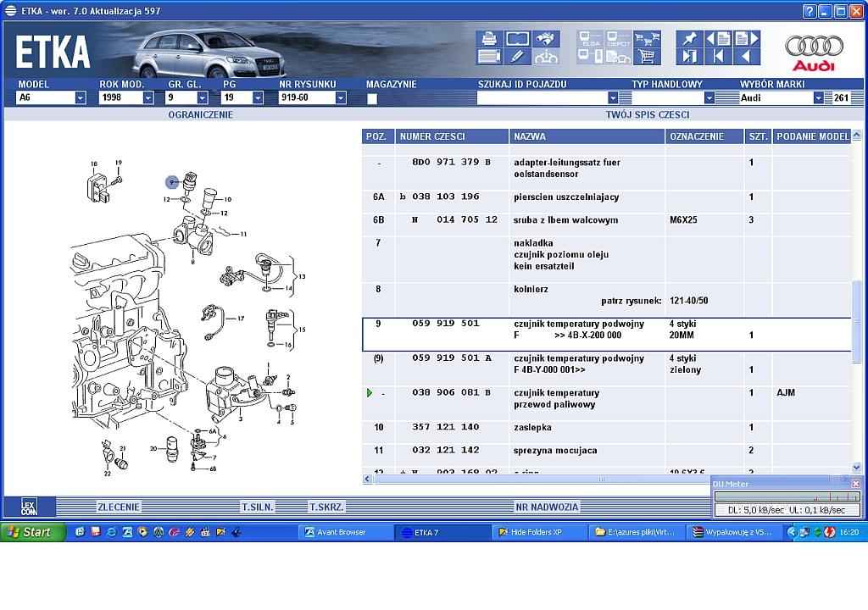Click the T.SILN. button
Viewport: 868px width, 610px height.
(x=258, y=507)
